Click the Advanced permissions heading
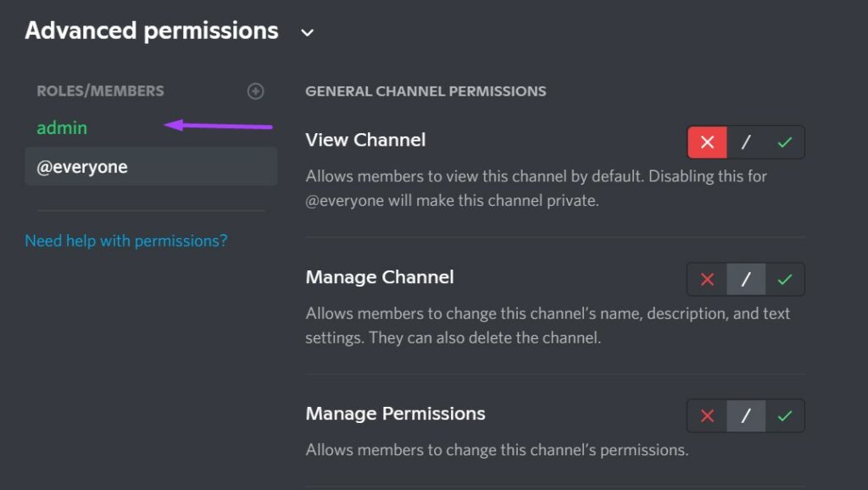Viewport: 868px width, 490px height. click(152, 31)
